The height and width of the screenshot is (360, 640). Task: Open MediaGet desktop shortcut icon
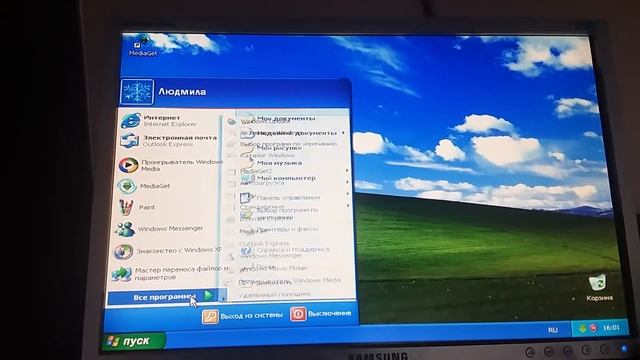click(x=143, y=46)
